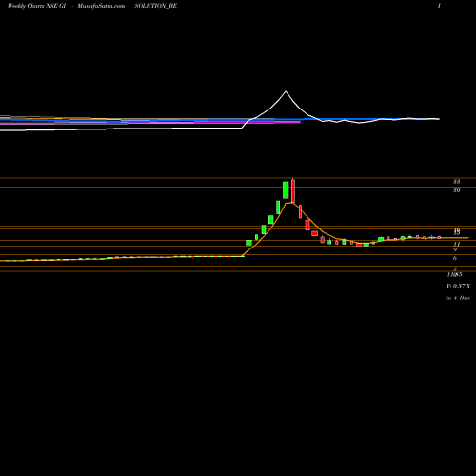Click the price axis label '9'
This screenshot has height=476, width=476.
(x=455, y=249)
